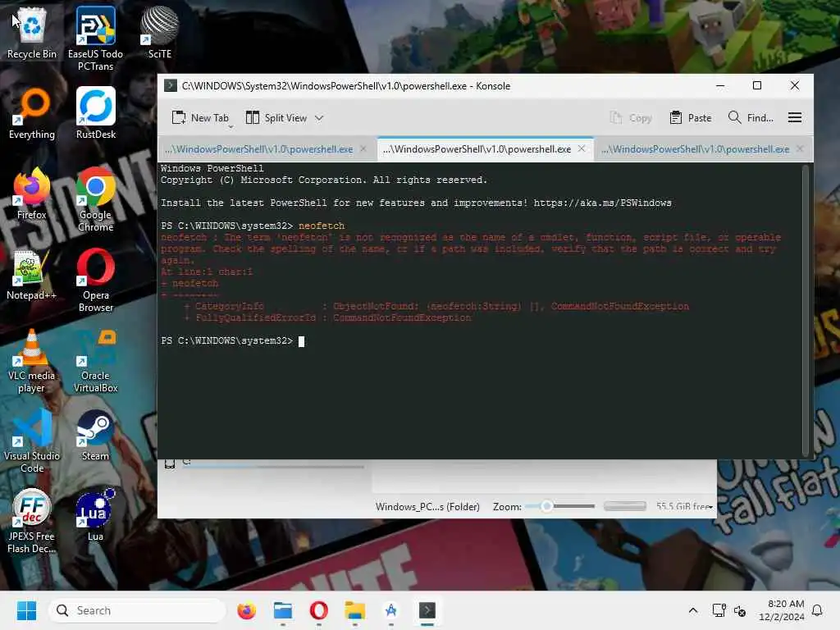Select the VLC media player shortcut
This screenshot has height=630, width=840.
click(32, 360)
